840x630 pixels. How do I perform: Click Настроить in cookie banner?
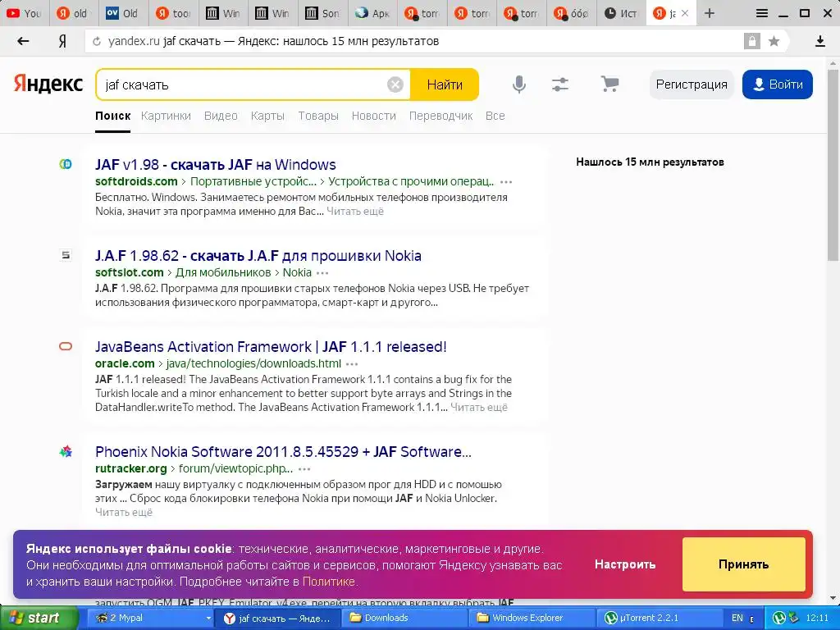(x=625, y=564)
